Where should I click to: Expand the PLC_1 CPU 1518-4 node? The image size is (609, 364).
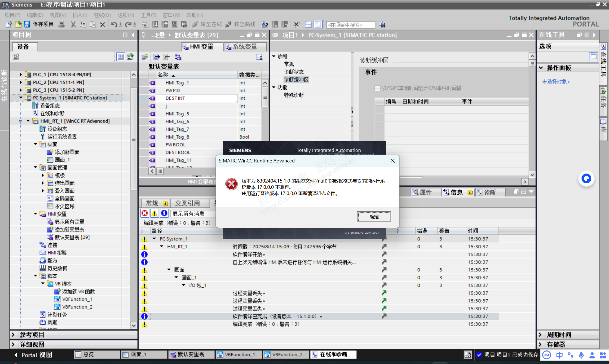(x=21, y=74)
